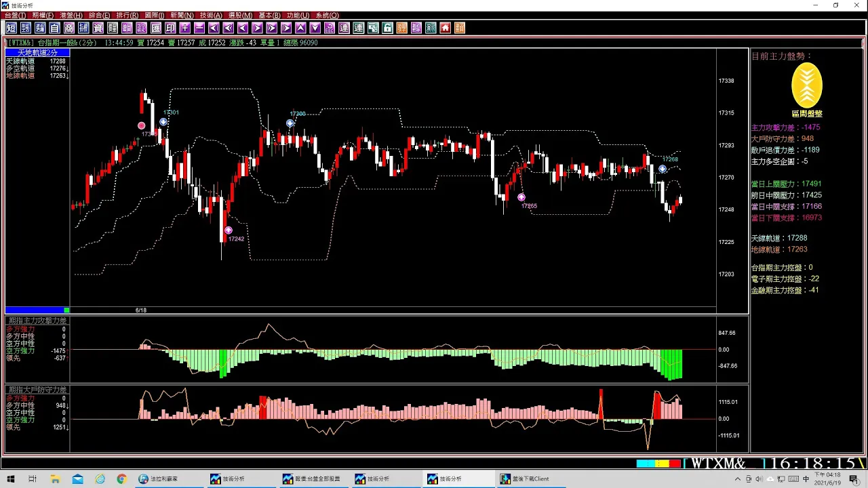Image resolution: width=868 pixels, height=488 pixels.
Task: Open the Windows Start menu
Action: pos(9,479)
